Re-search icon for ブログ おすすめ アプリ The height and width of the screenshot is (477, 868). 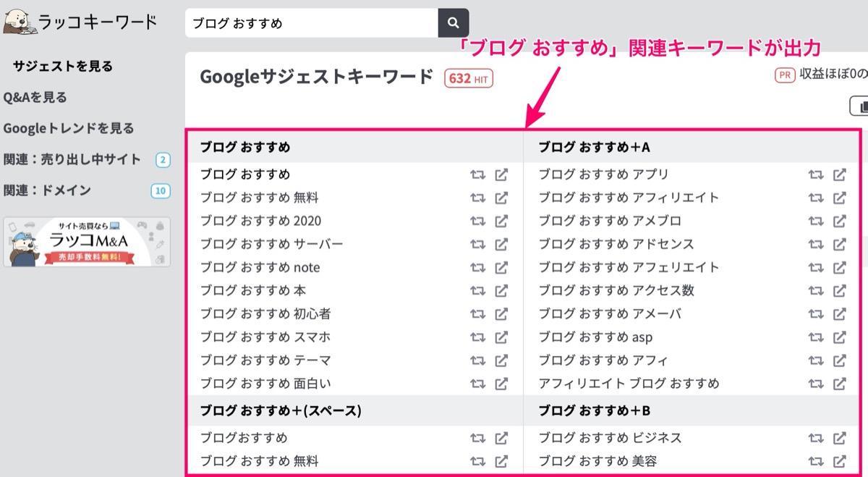816,174
